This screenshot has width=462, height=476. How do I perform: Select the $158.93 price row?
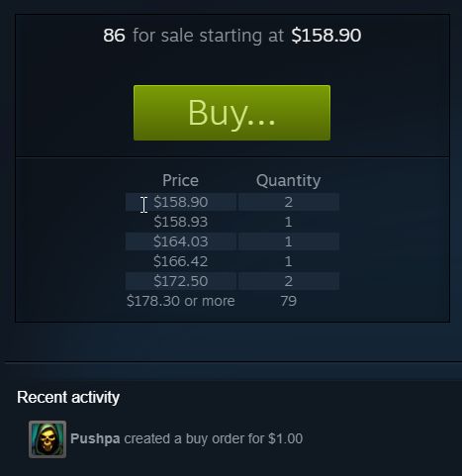coord(231,222)
